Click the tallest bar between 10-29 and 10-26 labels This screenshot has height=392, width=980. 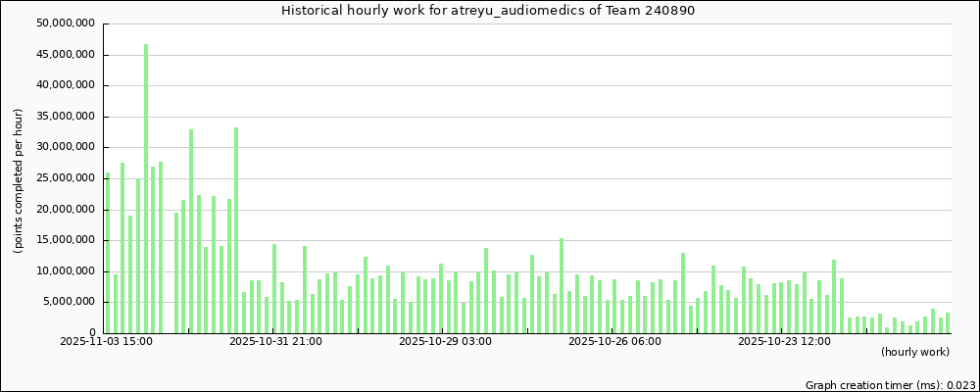coord(562,285)
